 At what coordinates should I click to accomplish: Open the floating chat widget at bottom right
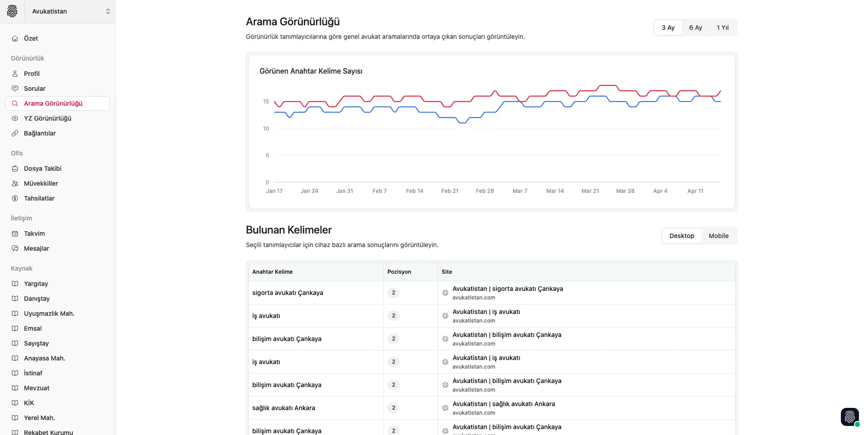[x=849, y=417]
